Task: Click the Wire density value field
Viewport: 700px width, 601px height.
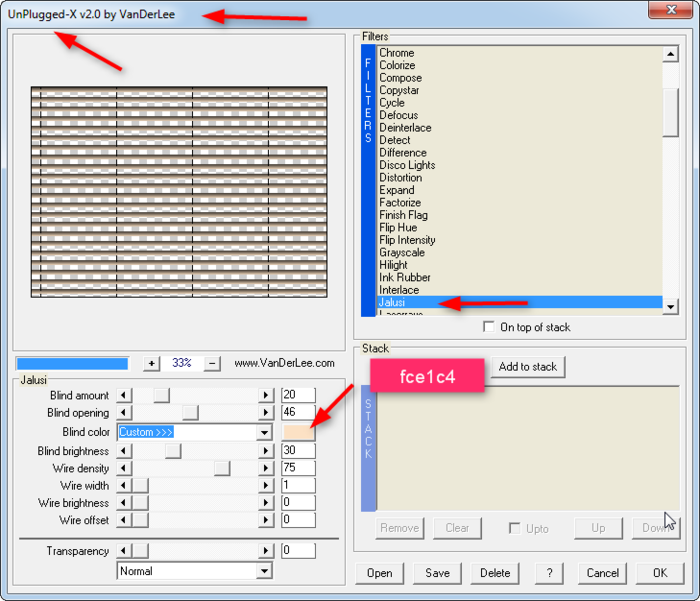Action: click(298, 468)
